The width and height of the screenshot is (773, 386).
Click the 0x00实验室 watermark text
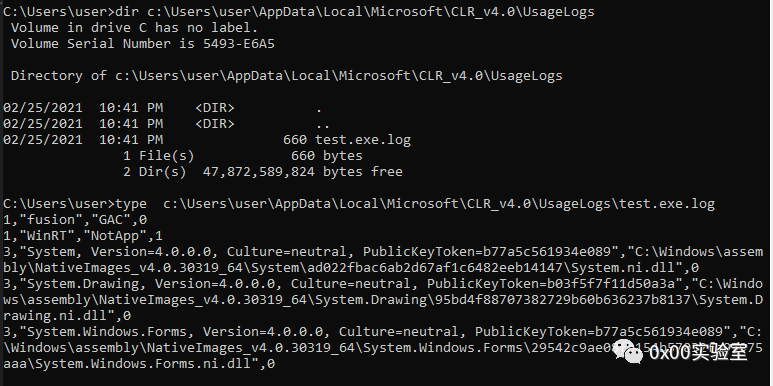(698, 352)
